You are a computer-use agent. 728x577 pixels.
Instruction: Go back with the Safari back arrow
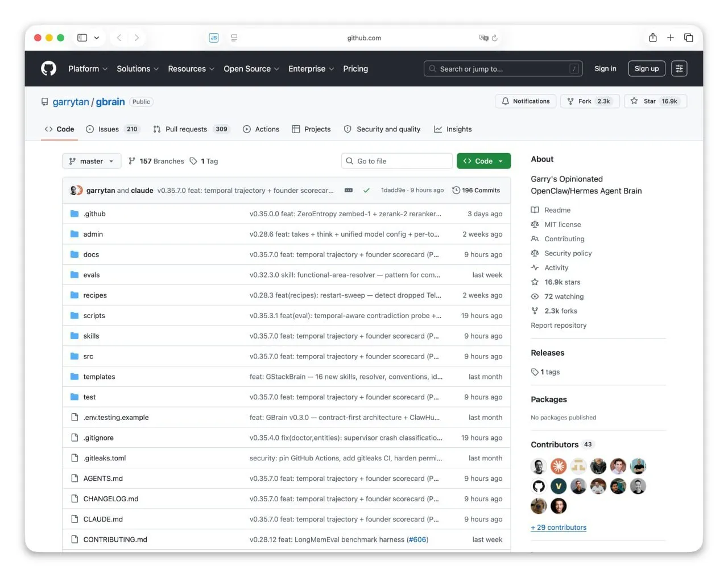point(119,38)
